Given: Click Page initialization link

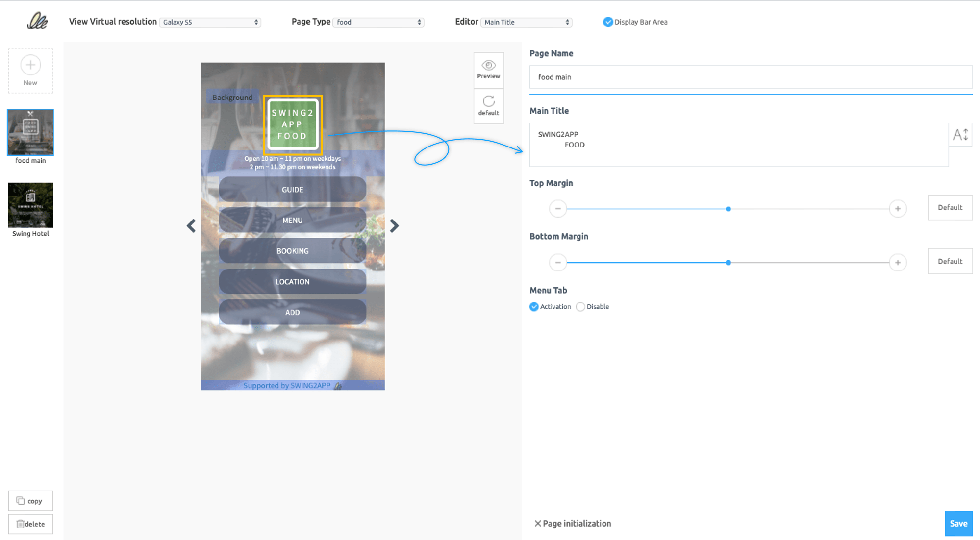Looking at the screenshot, I should click(x=573, y=523).
